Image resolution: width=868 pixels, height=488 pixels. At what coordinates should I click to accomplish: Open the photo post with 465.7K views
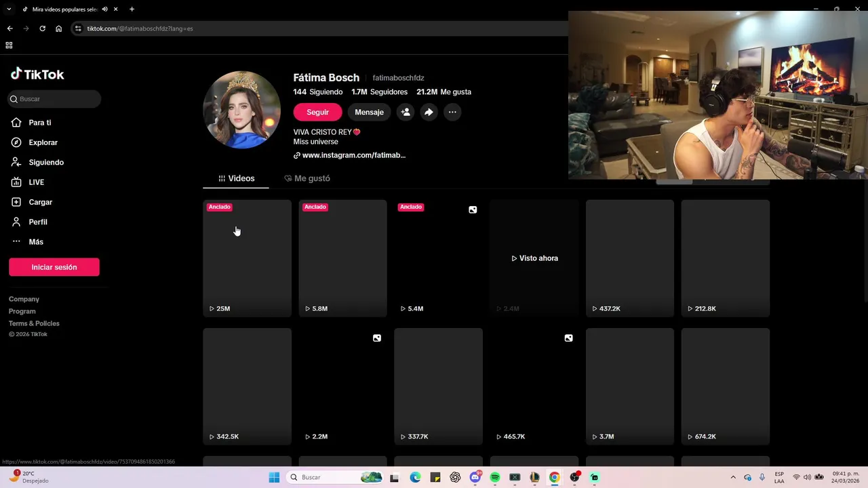pos(534,386)
